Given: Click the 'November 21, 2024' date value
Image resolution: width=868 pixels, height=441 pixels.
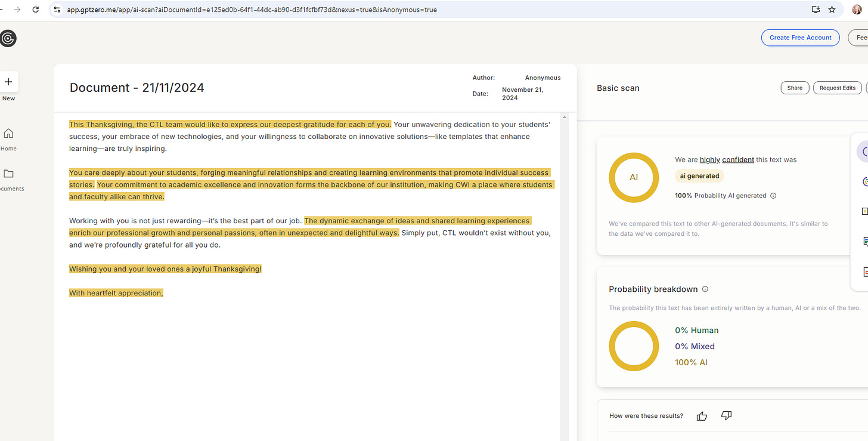Looking at the screenshot, I should point(522,94).
